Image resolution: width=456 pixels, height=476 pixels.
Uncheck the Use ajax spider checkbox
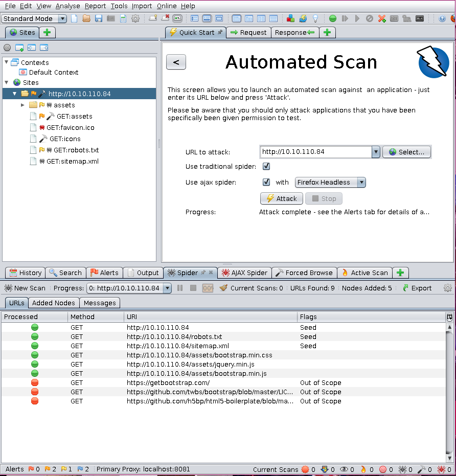266,182
